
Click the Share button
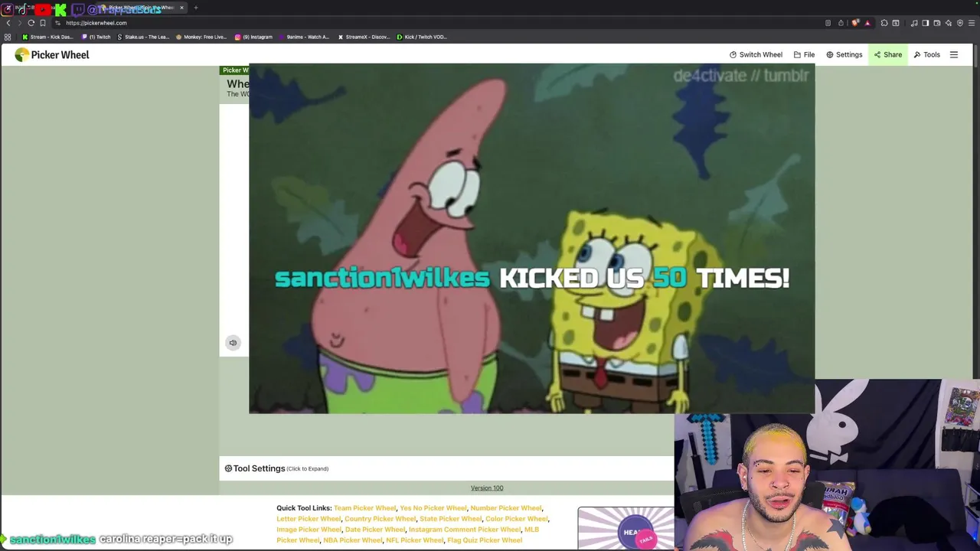click(x=888, y=54)
